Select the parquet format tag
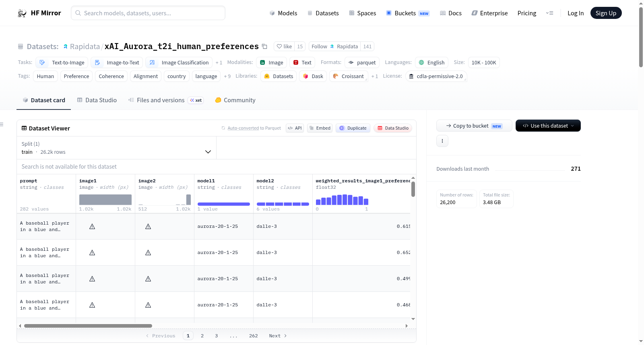The height and width of the screenshot is (345, 644). (362, 62)
